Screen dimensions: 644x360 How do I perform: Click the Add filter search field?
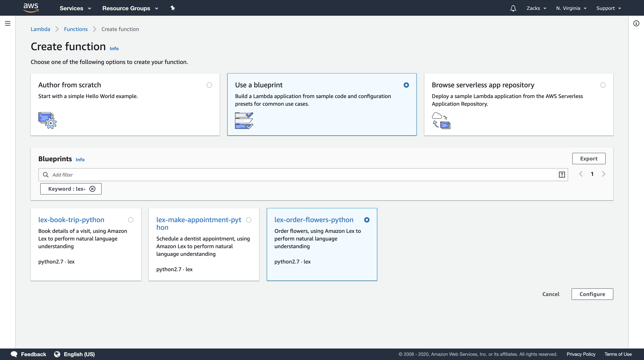[x=300, y=175]
